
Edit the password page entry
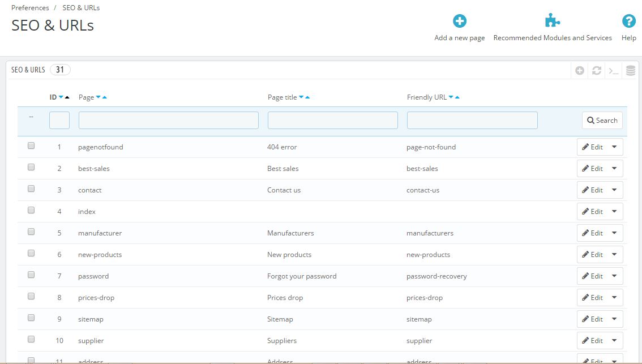(x=592, y=276)
